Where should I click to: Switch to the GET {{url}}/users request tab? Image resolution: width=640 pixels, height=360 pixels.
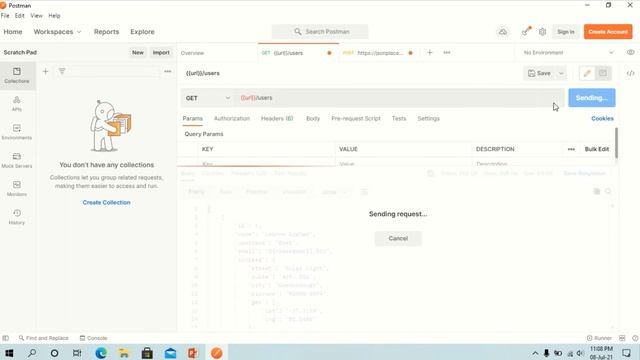pos(298,53)
